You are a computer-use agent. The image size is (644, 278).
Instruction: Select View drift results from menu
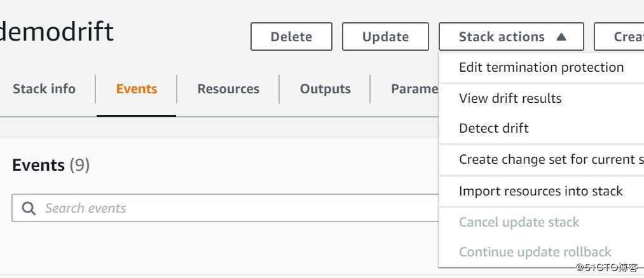pyautogui.click(x=510, y=98)
